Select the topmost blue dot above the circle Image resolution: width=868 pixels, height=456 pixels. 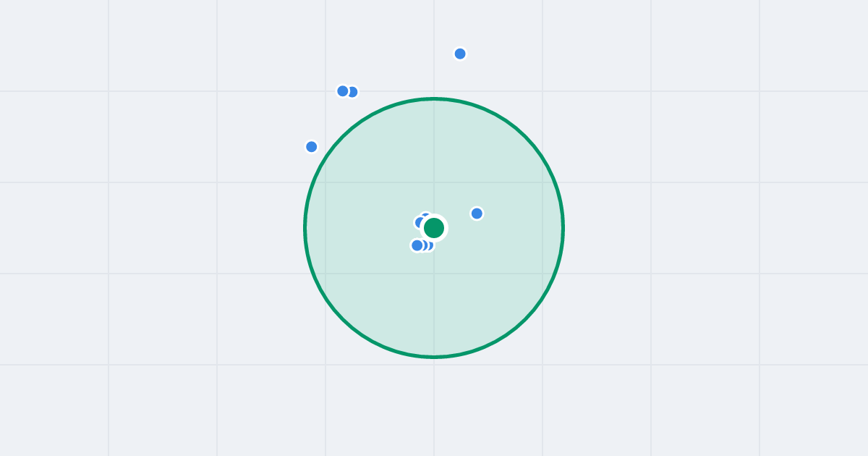click(x=460, y=54)
